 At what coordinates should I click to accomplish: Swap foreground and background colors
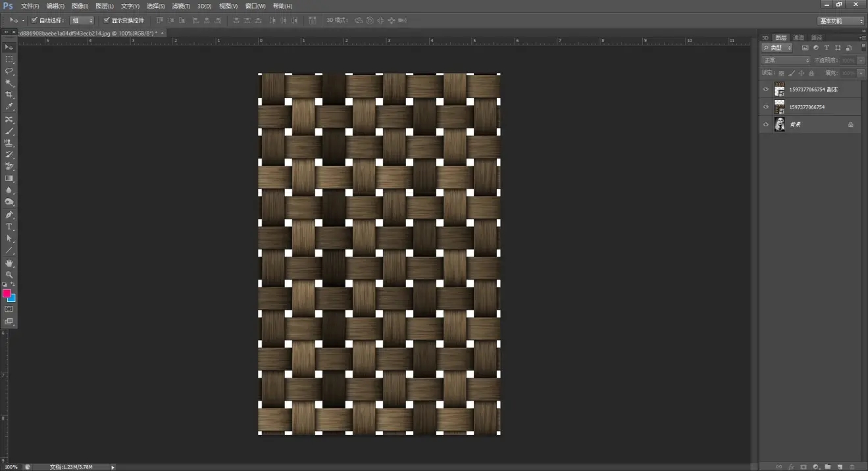[x=13, y=285]
